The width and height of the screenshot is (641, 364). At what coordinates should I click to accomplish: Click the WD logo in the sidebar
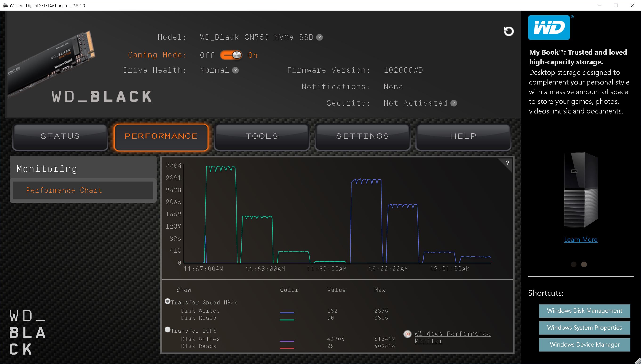(x=549, y=28)
